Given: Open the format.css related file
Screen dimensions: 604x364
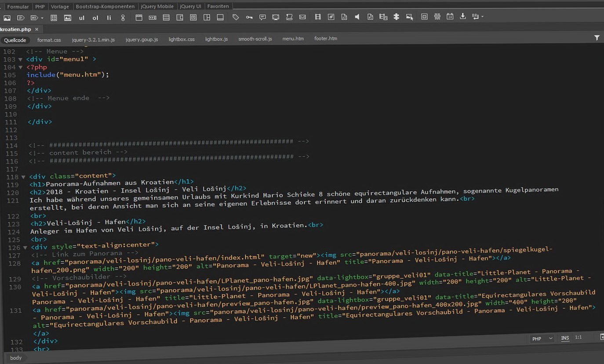Looking at the screenshot, I should point(49,40).
